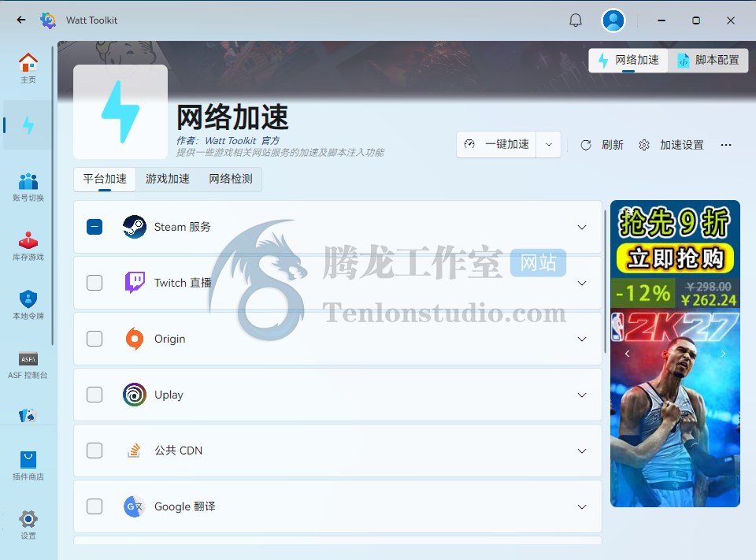Enable the Google 翻译 checkbox
The height and width of the screenshot is (560, 756).
pos(94,506)
